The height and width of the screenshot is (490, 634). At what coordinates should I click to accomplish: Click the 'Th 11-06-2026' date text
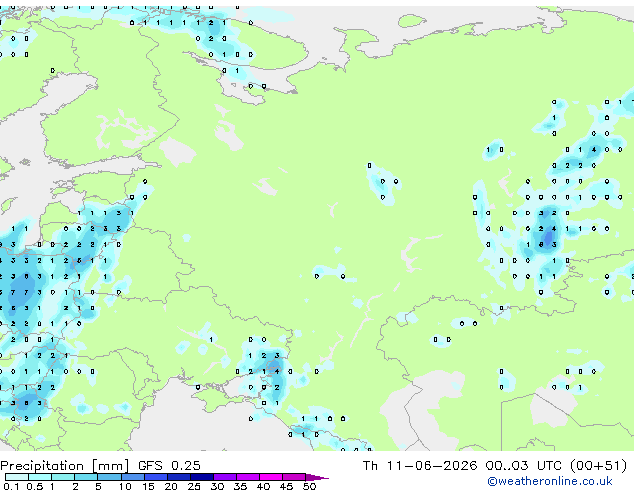(x=420, y=466)
